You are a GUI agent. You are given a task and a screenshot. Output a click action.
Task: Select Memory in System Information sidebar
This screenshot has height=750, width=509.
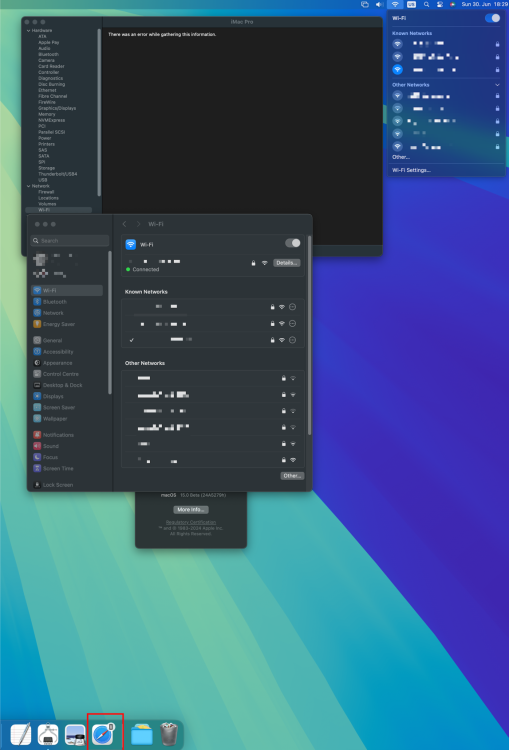[47, 114]
